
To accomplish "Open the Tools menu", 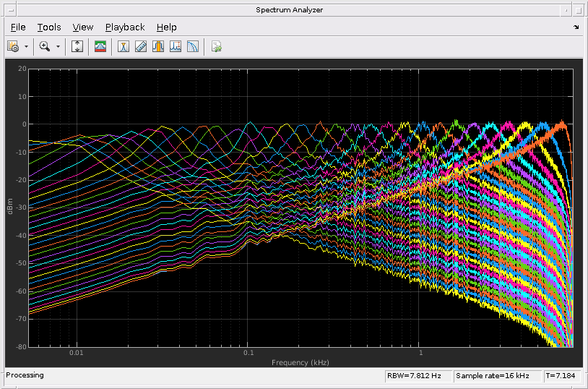I will coord(49,27).
